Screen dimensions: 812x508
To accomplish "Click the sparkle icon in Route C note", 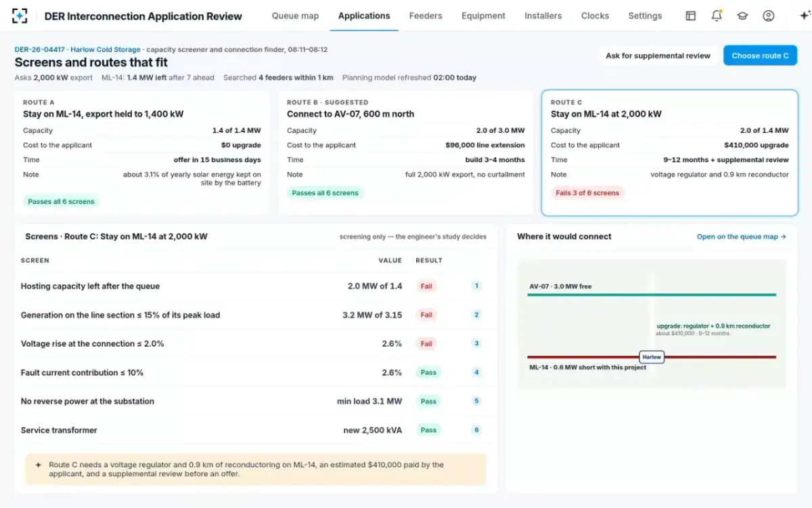I will click(39, 465).
